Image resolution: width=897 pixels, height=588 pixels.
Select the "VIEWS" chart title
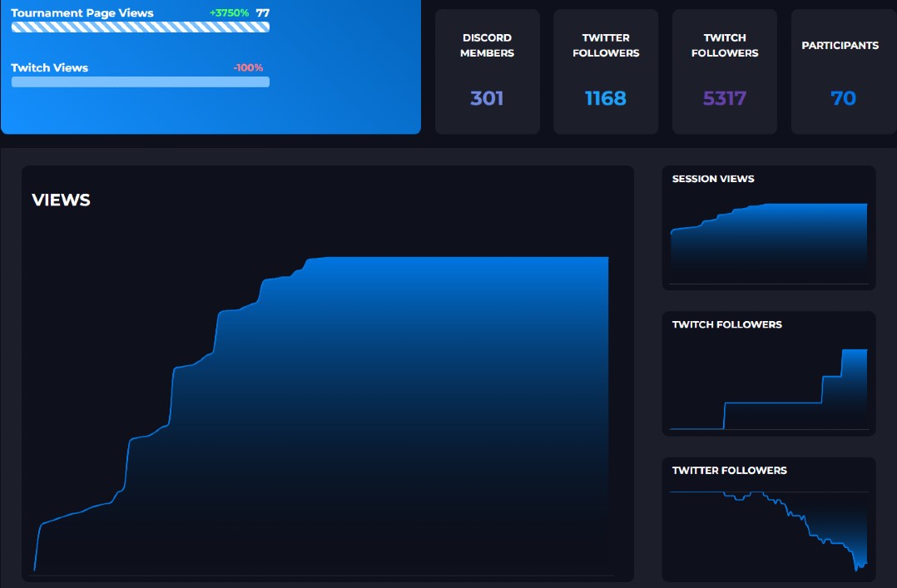[x=62, y=200]
